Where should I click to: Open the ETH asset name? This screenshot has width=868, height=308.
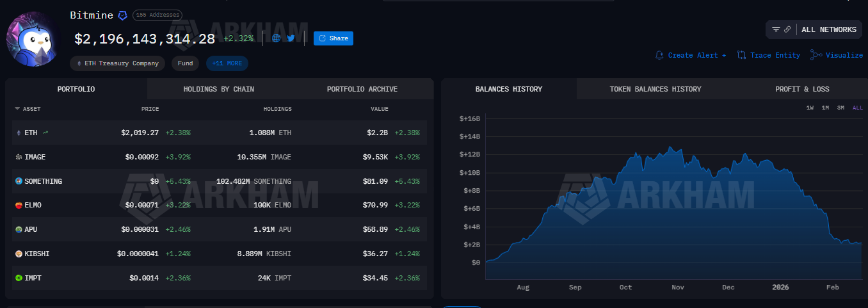[x=31, y=133]
